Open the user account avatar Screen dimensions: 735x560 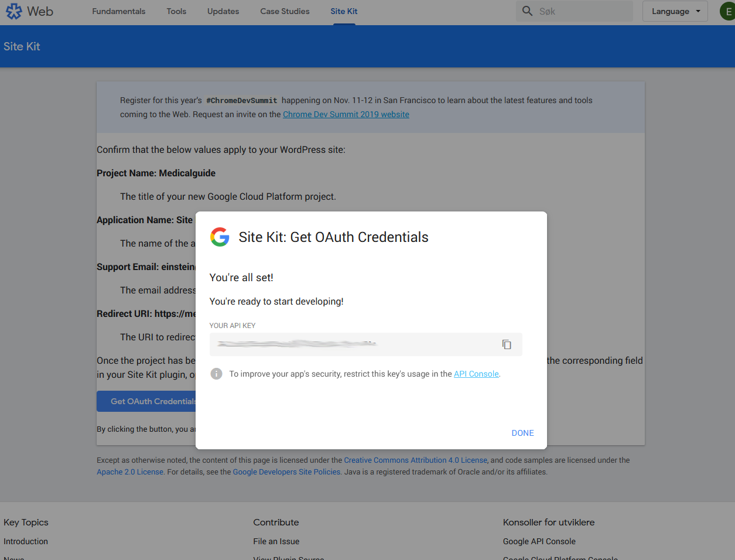point(728,11)
